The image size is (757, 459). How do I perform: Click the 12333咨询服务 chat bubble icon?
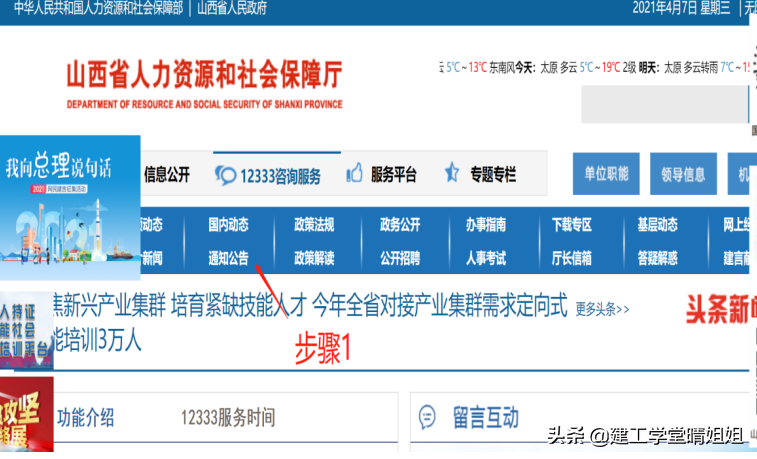pyautogui.click(x=224, y=175)
